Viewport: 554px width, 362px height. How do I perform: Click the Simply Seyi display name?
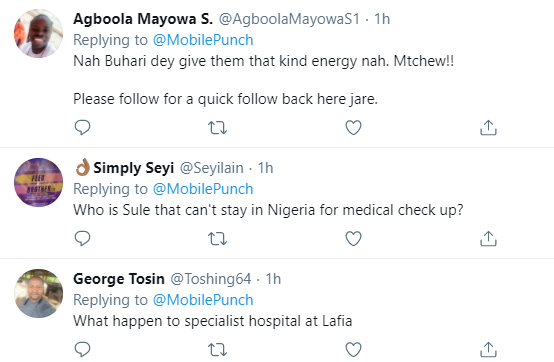pyautogui.click(x=134, y=168)
